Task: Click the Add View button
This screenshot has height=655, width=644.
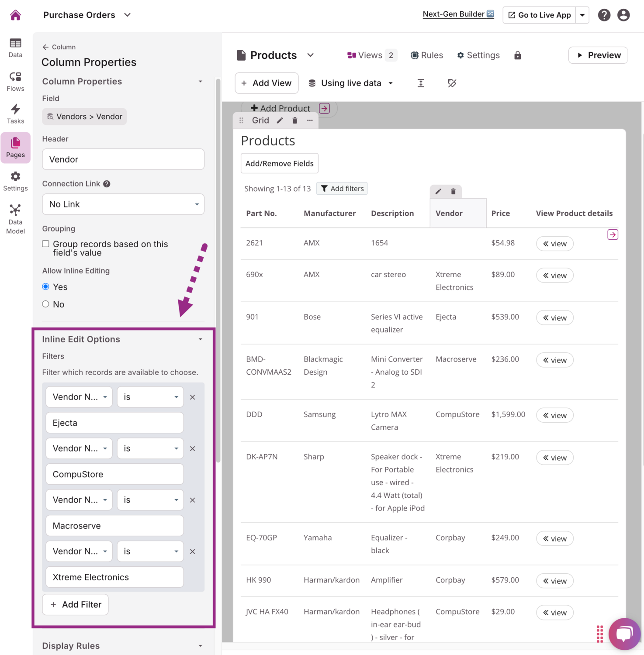Action: 267,83
